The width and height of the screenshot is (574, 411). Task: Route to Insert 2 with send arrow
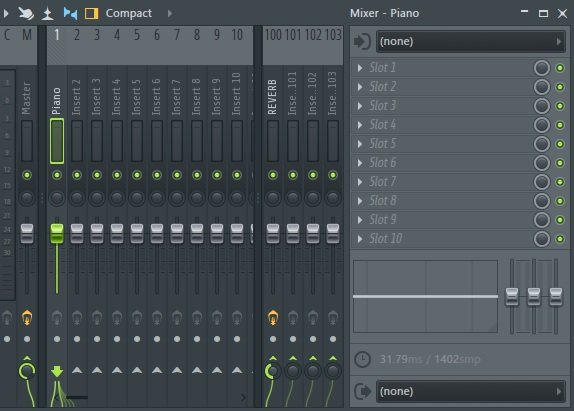point(77,370)
